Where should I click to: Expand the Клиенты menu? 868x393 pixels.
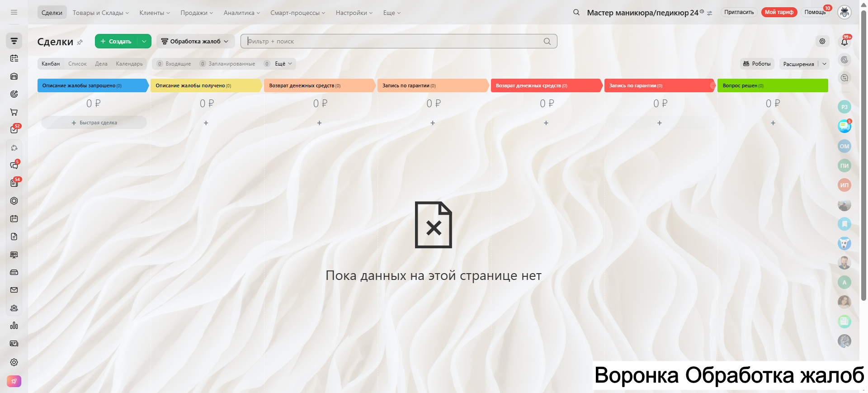coord(155,13)
